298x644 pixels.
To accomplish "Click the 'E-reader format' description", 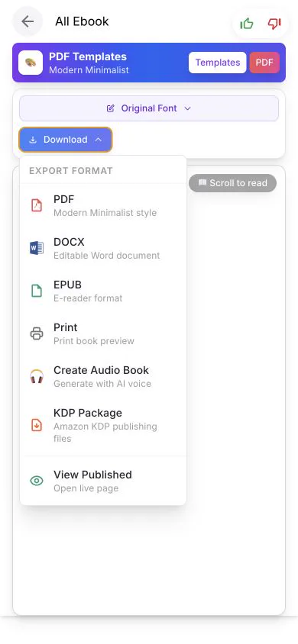I will coord(88,298).
